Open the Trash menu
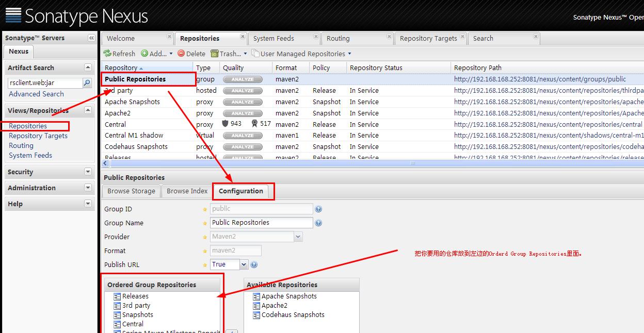 point(228,54)
